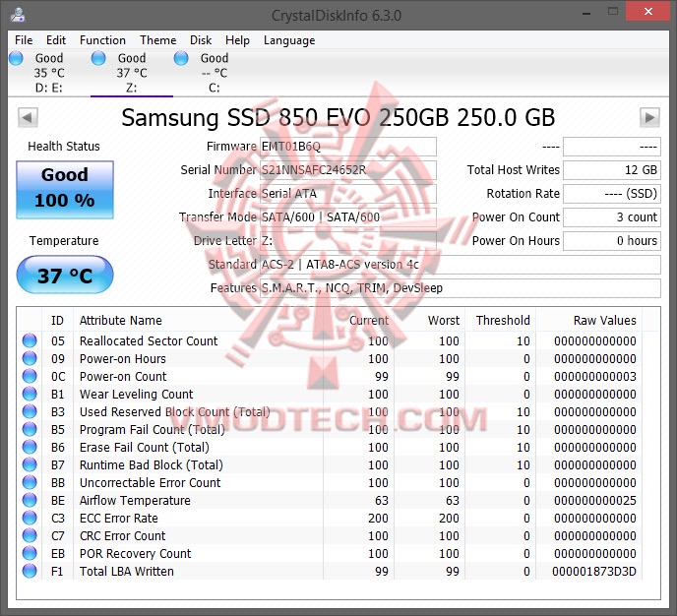Select the Airflow Temperature attribute name
677x616 pixels.
(x=135, y=500)
